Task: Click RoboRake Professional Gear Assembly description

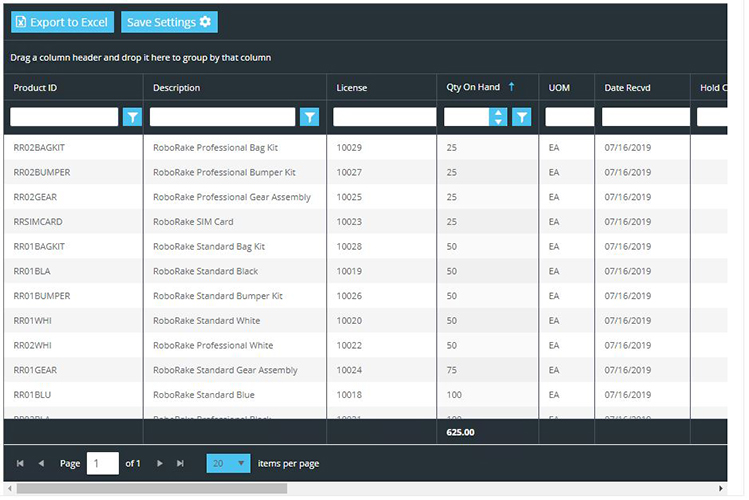Action: click(x=232, y=197)
